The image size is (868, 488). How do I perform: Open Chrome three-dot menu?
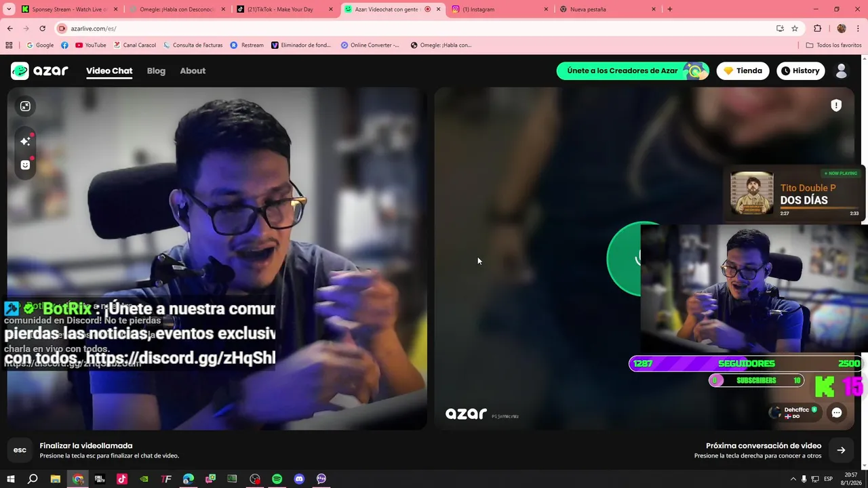click(x=858, y=28)
